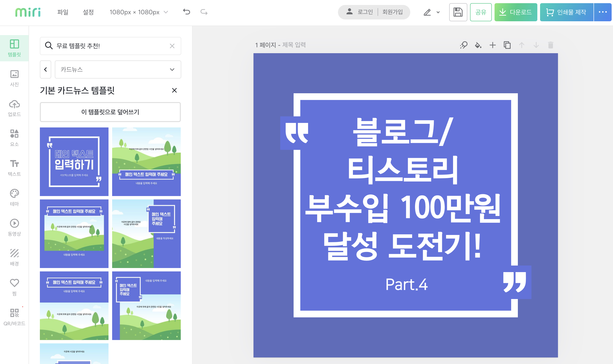The width and height of the screenshot is (613, 364).
Task: Click the 기본 카드뉴스 템플릿 heading
Action: pos(77,91)
